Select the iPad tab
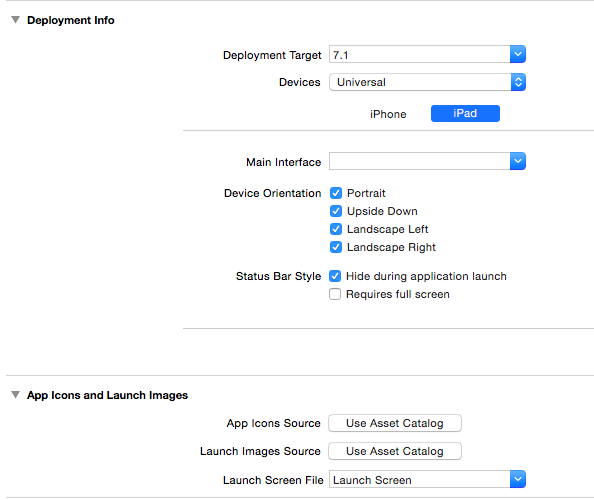The image size is (594, 500). coord(465,114)
